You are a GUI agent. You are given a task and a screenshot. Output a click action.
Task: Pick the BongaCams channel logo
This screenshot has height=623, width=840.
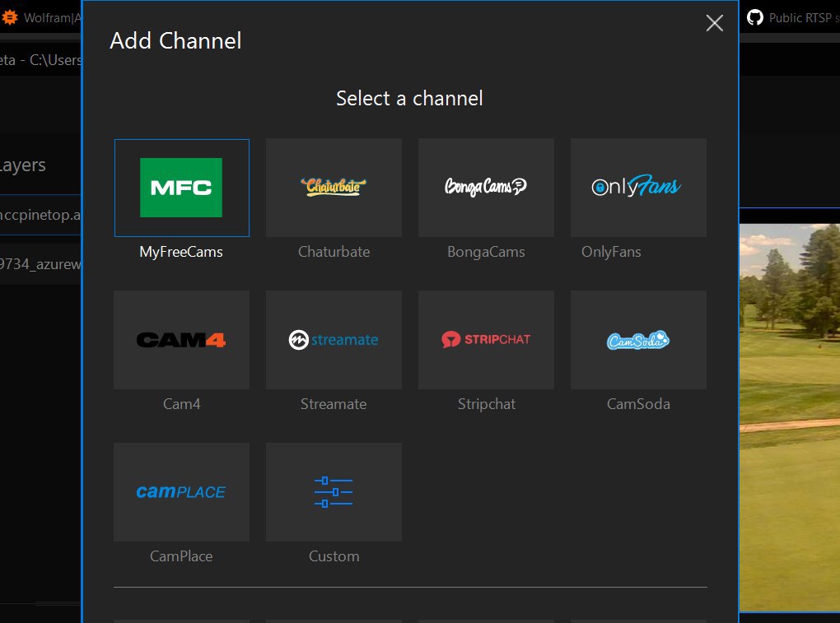pos(486,188)
